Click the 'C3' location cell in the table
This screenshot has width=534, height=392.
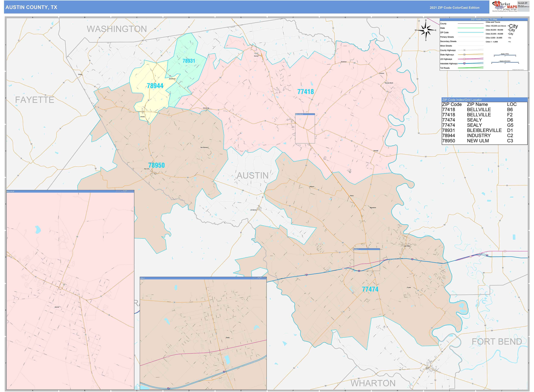[x=510, y=141]
